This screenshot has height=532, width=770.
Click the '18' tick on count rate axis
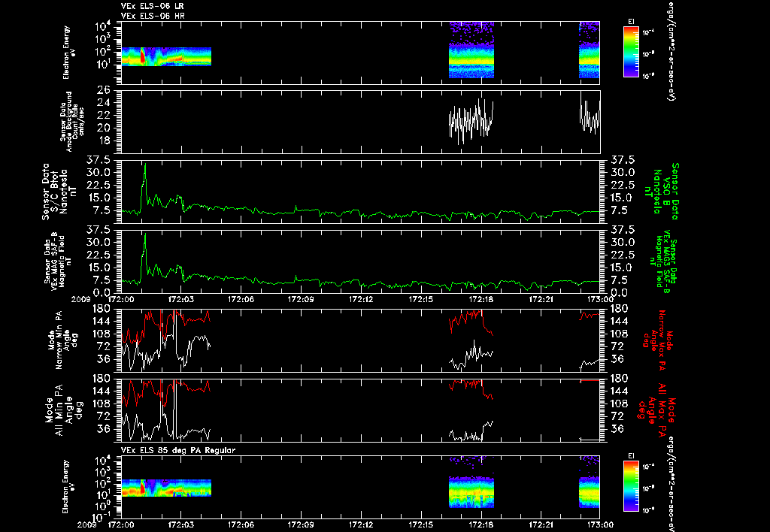(104, 141)
